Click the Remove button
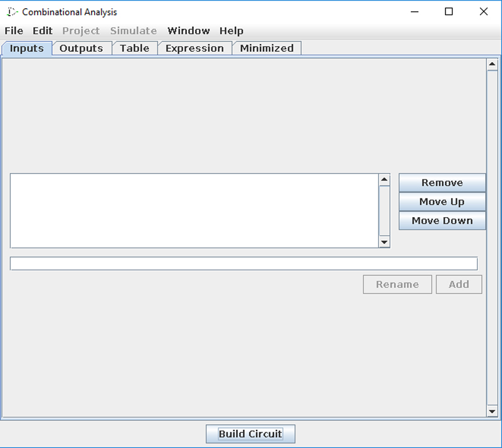 (442, 183)
